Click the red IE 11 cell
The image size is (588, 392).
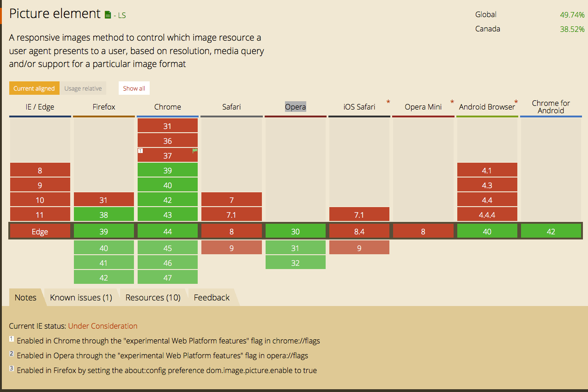40,214
